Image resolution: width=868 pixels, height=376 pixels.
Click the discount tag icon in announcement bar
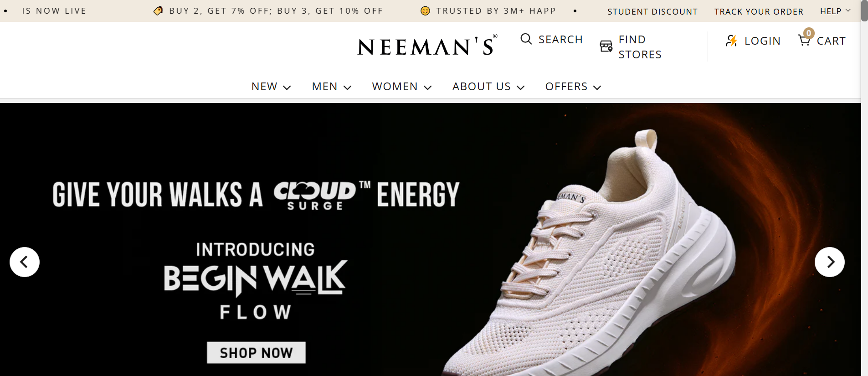click(x=158, y=11)
